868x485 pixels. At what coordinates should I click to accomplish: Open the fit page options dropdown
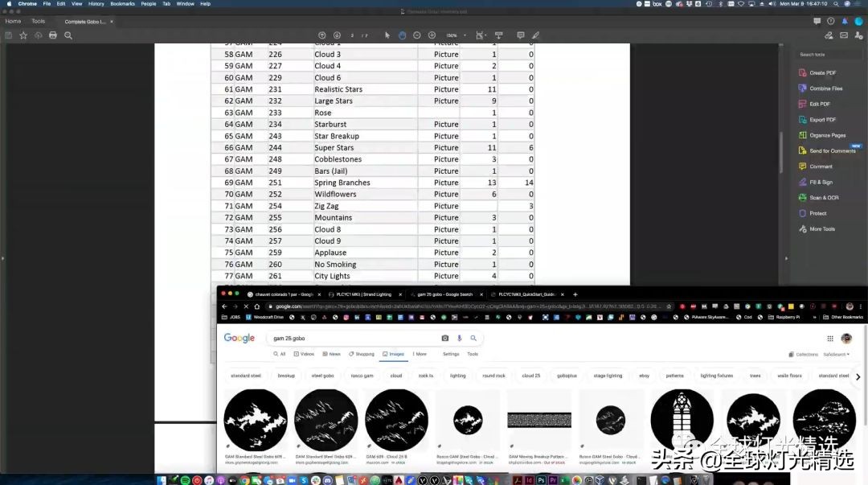[x=481, y=35]
